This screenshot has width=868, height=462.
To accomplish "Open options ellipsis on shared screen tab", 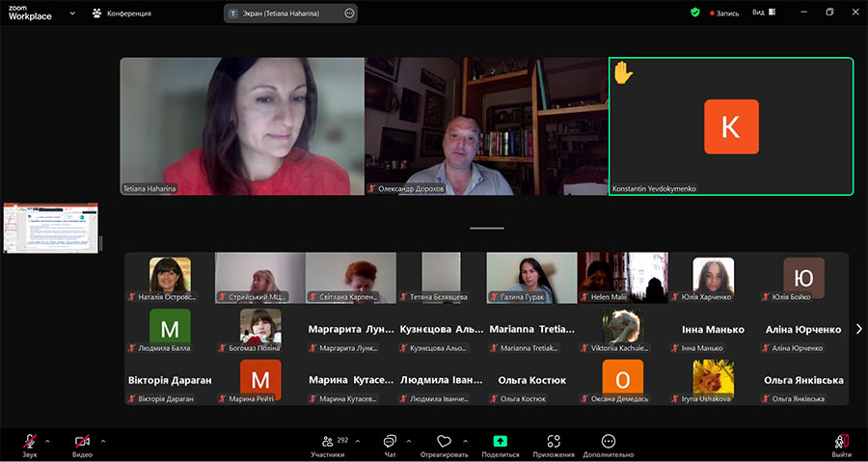I will tap(349, 14).
